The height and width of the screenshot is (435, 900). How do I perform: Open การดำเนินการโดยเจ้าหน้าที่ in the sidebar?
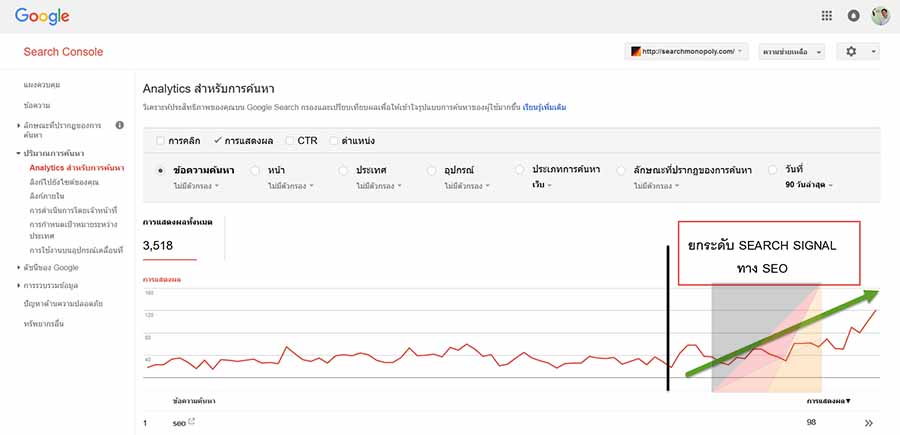tap(73, 211)
